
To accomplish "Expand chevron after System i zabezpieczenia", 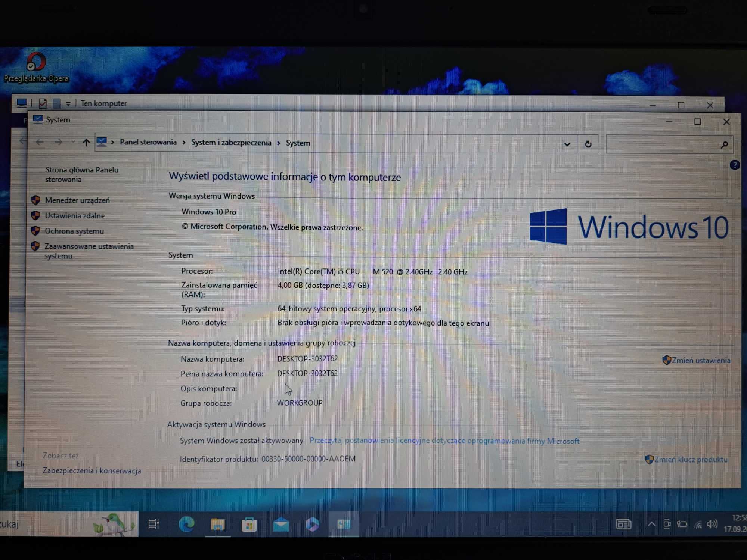I will coord(279,143).
